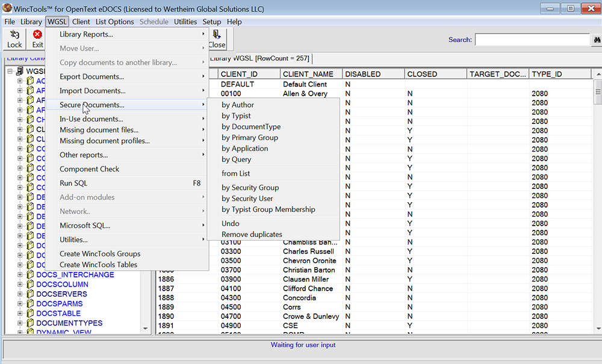Click Remove duplicates menu item

273,235
